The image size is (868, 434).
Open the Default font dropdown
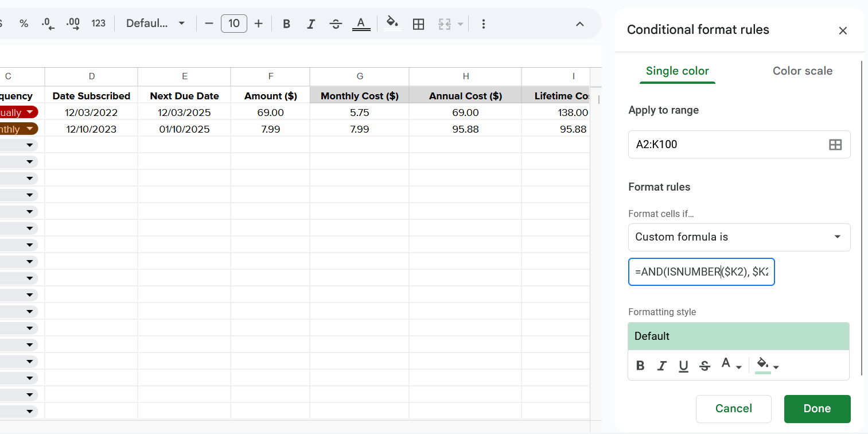click(155, 24)
